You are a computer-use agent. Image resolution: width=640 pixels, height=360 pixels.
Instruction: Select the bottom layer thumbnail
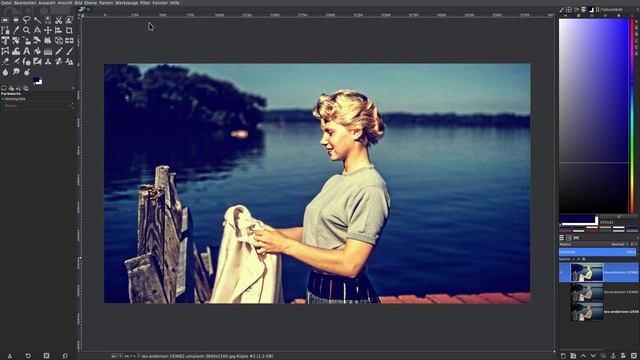587,311
